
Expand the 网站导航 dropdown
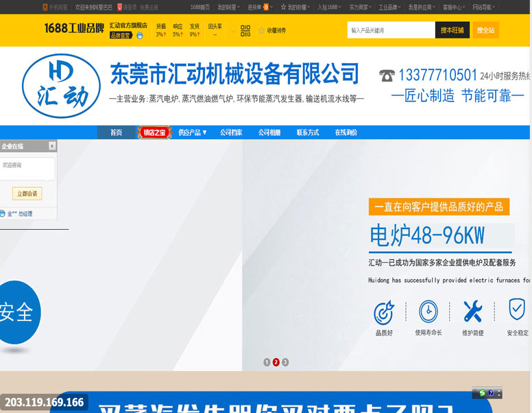pyautogui.click(x=483, y=7)
